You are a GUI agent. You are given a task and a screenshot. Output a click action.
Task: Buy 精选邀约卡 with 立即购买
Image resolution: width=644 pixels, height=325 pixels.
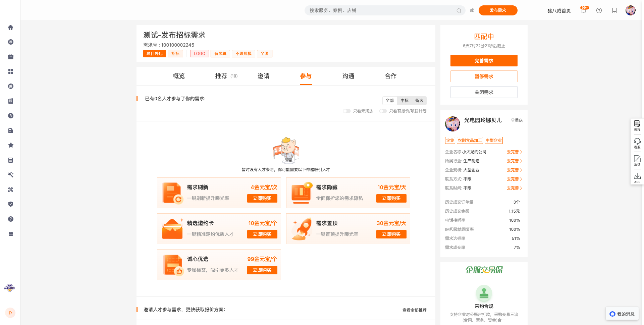[262, 234]
